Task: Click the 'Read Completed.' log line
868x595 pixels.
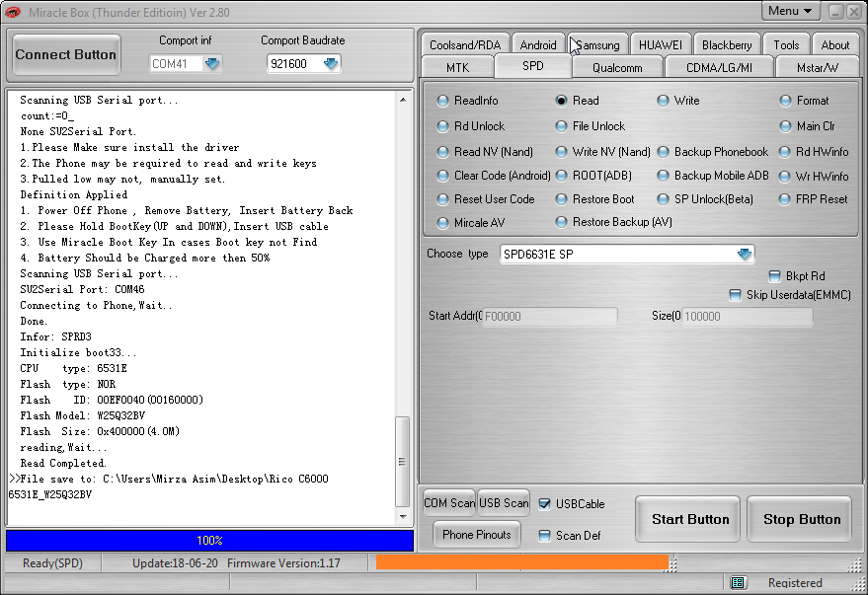Action: pyautogui.click(x=63, y=463)
